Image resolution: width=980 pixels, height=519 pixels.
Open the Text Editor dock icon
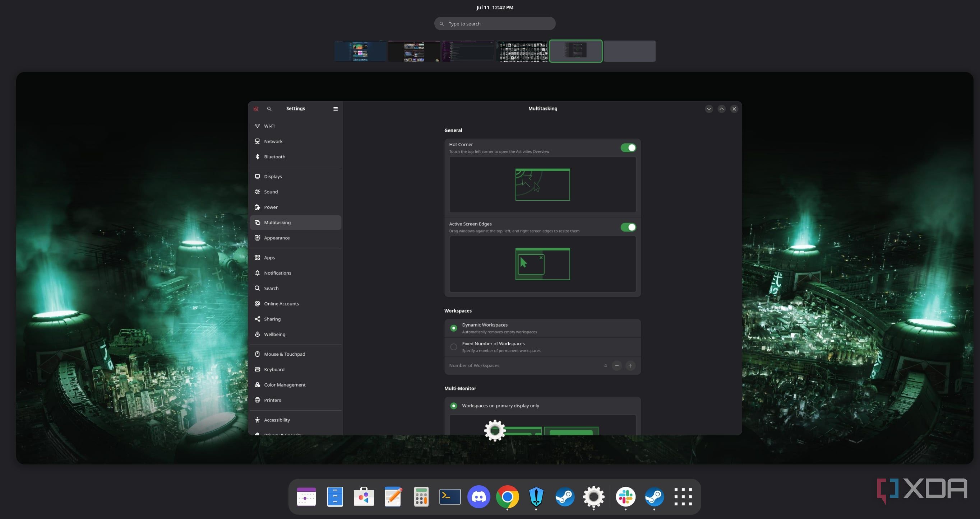pyautogui.click(x=393, y=496)
